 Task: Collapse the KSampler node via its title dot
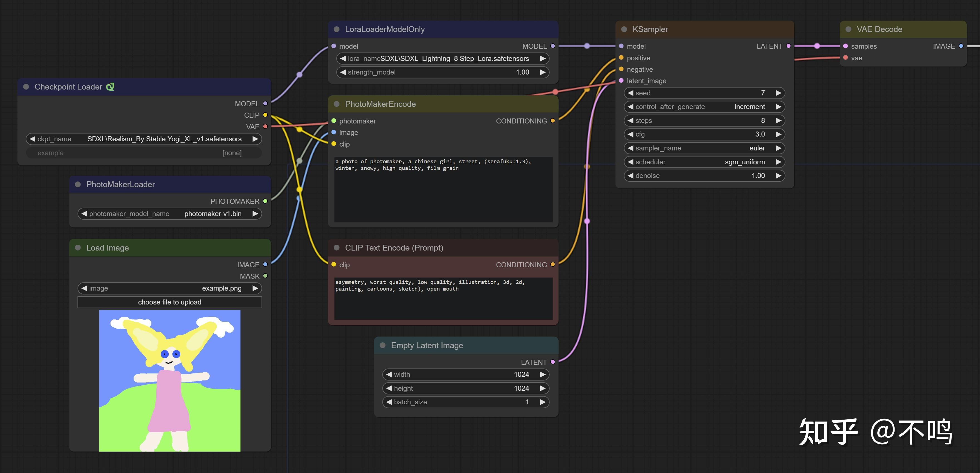tap(624, 29)
